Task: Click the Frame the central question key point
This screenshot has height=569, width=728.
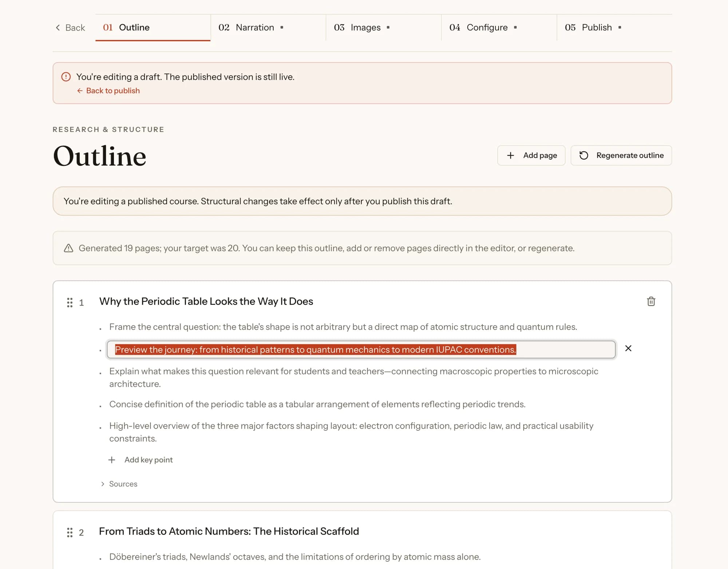Action: [x=343, y=327]
